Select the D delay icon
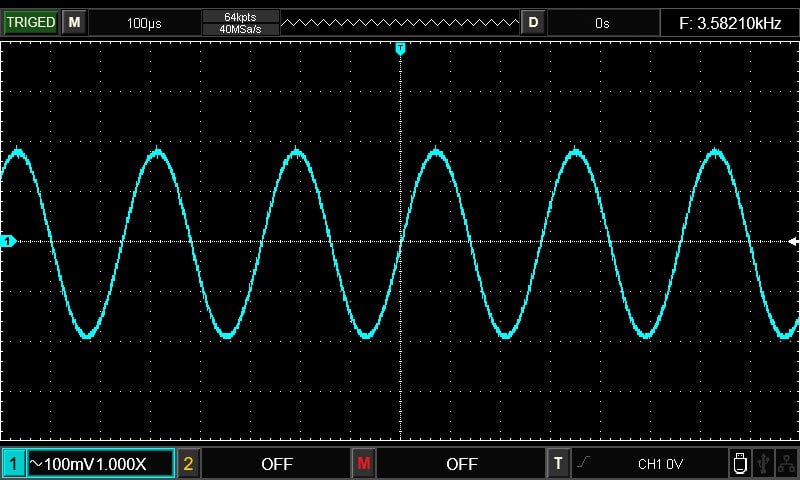The image size is (800, 480). pos(533,22)
